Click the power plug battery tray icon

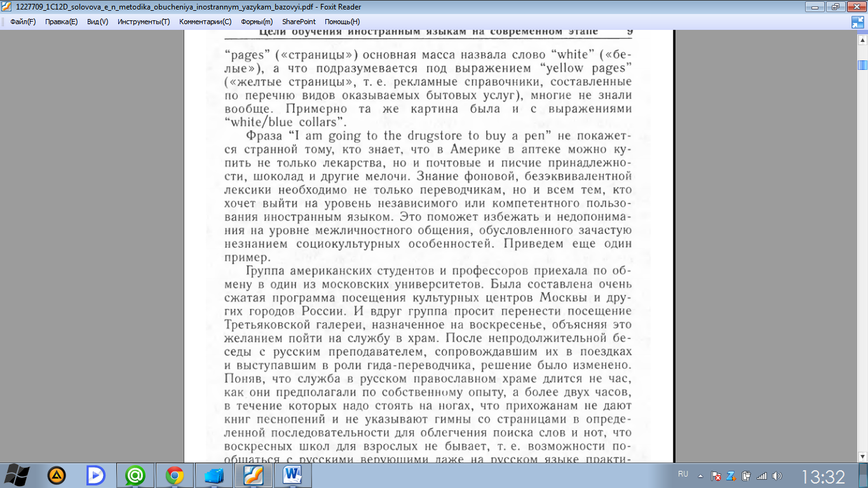(747, 475)
